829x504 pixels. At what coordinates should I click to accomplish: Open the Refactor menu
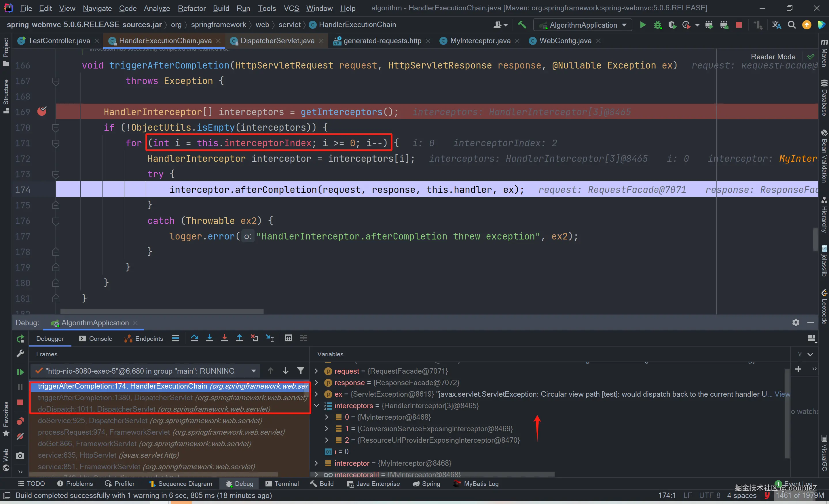coord(191,8)
